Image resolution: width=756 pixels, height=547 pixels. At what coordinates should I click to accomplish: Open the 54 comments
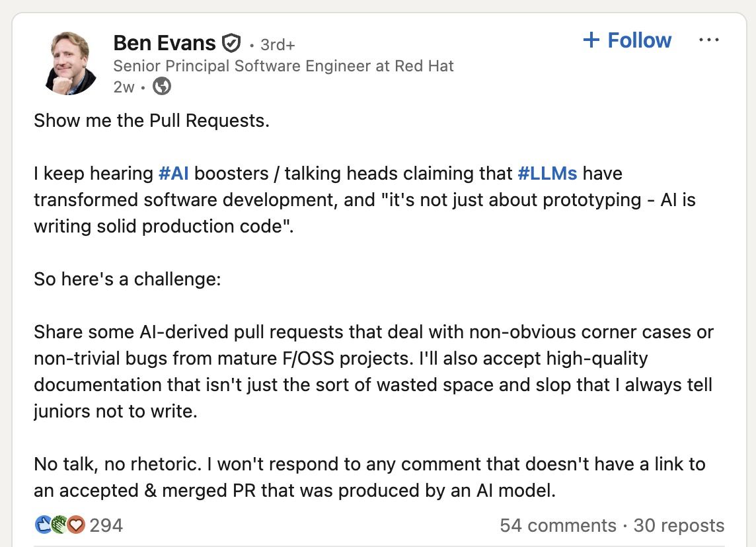tap(558, 526)
